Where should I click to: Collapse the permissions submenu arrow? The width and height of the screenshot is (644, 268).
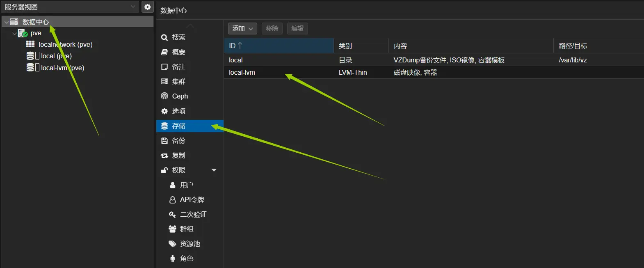(x=214, y=170)
